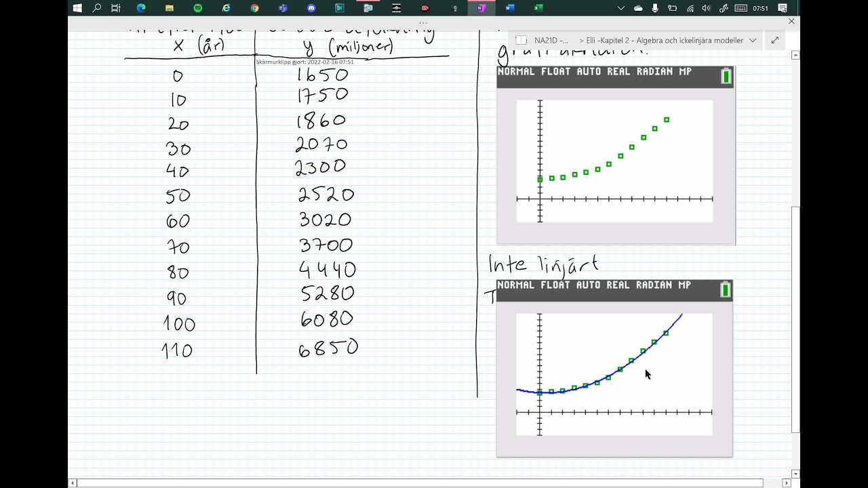Click the vertical scrollbar up arrow
Screen dimensions: 868x488
796,55
